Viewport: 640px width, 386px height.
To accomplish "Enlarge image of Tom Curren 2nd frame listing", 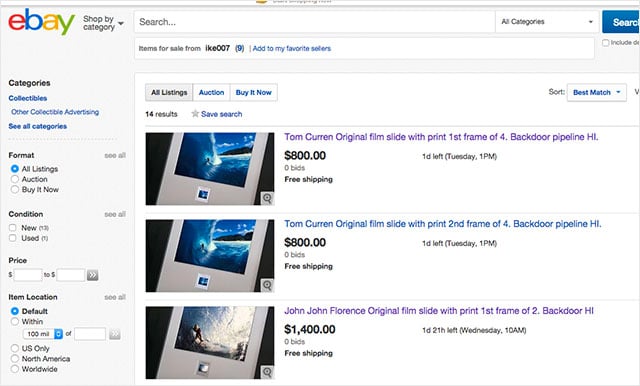I will [x=267, y=285].
